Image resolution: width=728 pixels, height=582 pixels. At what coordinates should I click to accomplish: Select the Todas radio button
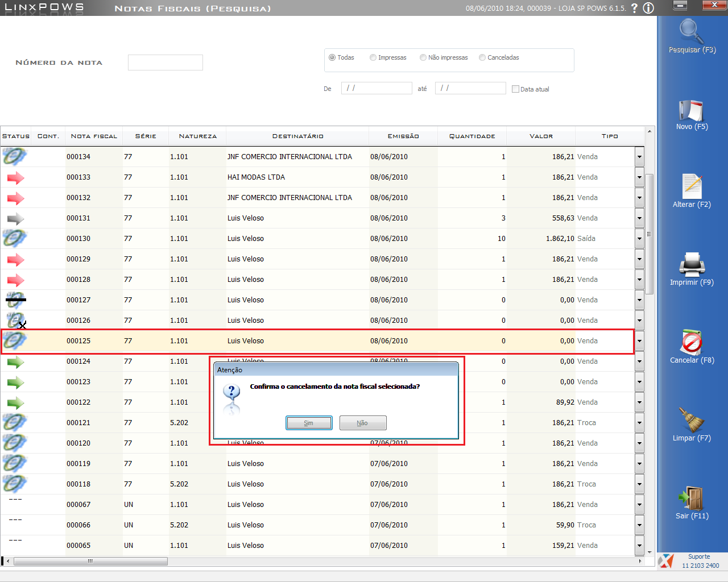[332, 57]
